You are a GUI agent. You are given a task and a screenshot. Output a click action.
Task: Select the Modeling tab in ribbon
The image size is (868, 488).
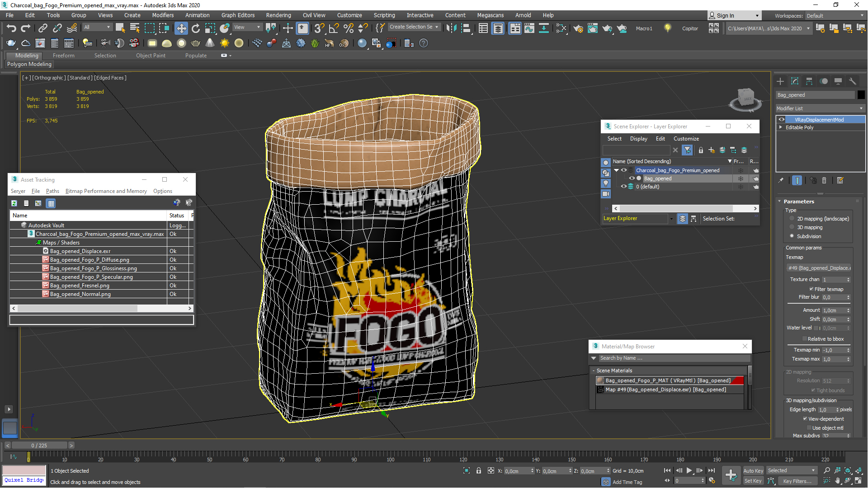click(x=26, y=55)
